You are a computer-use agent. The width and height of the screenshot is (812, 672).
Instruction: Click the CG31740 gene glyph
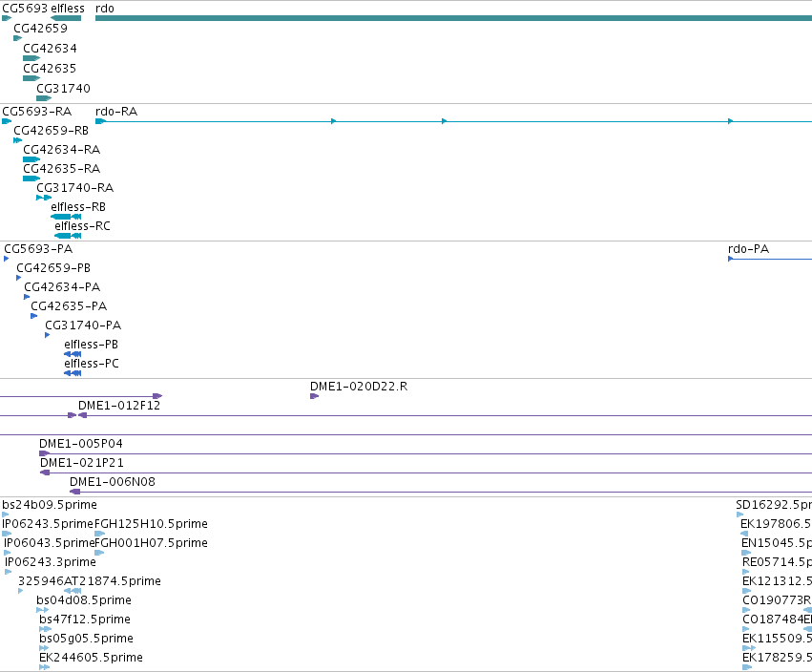pyautogui.click(x=44, y=98)
